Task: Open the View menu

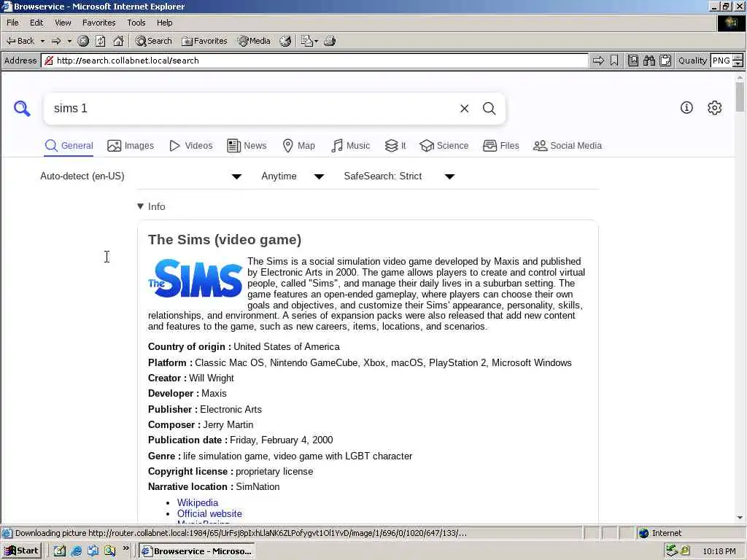Action: 63,23
